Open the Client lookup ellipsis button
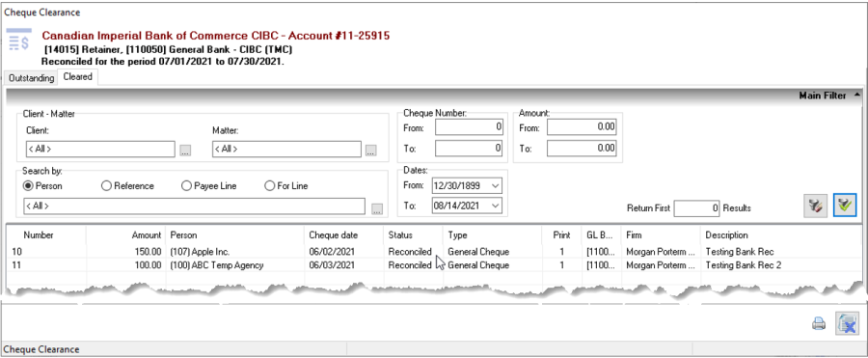This screenshot has width=868, height=358. tap(185, 150)
